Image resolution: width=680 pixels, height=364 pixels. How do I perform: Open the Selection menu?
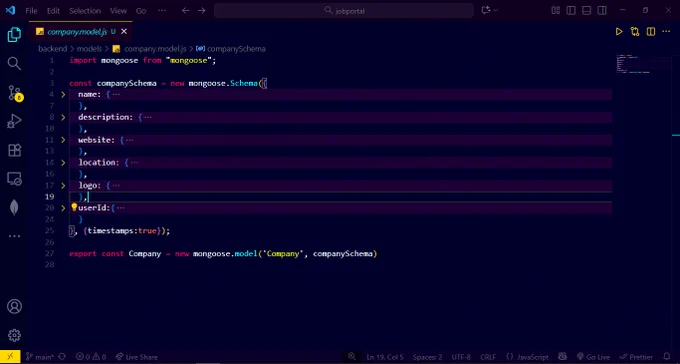coord(85,11)
